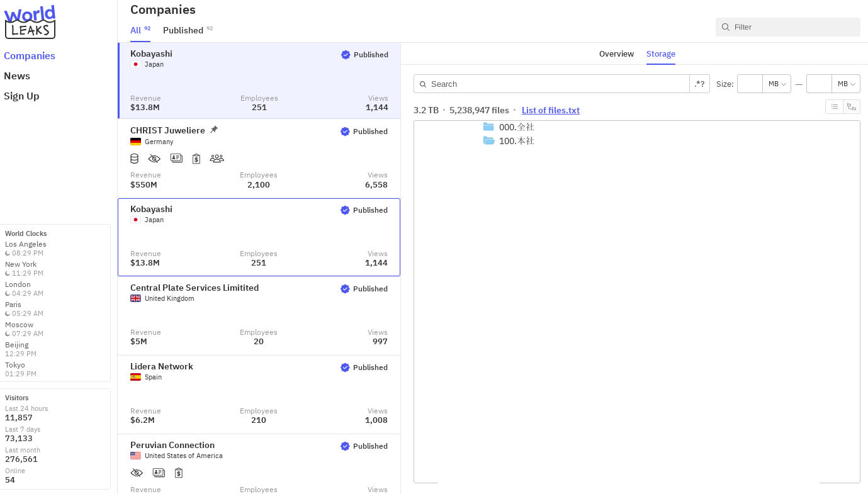This screenshot has width=868, height=494.
Task: Open the maximum size MB unit dropdown
Action: 846,84
